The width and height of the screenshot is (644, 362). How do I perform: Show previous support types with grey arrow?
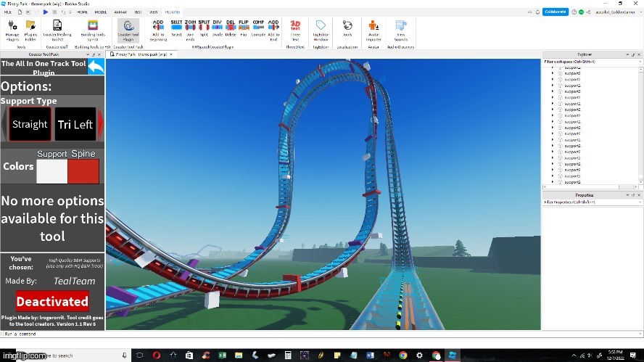point(4,123)
